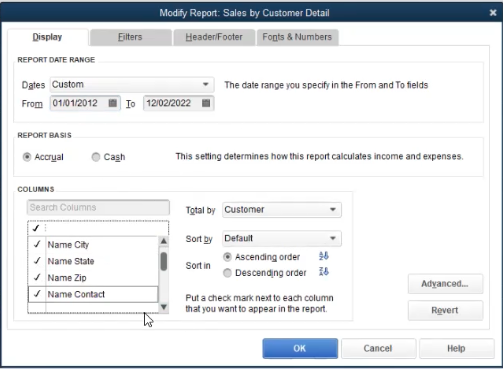The width and height of the screenshot is (503, 369).
Task: Click the Cancel button
Action: point(378,348)
